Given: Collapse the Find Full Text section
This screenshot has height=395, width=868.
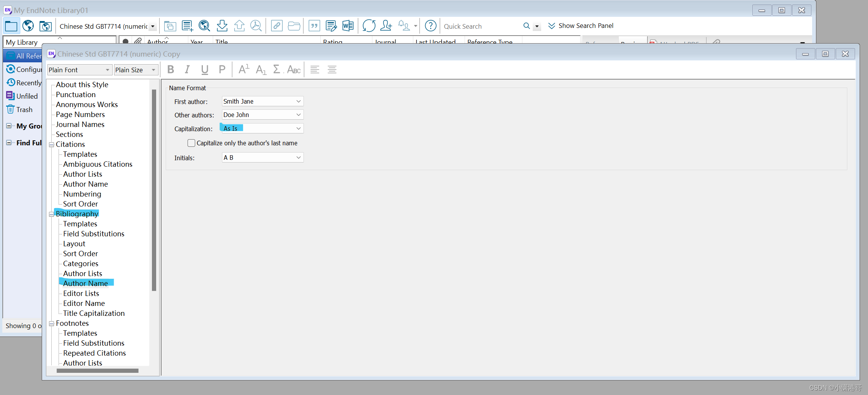Looking at the screenshot, I should click(8, 143).
